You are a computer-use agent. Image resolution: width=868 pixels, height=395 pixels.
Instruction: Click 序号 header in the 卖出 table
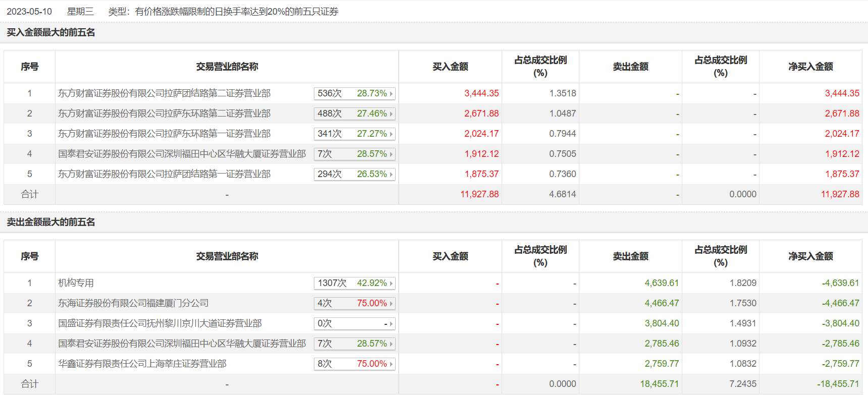click(30, 256)
